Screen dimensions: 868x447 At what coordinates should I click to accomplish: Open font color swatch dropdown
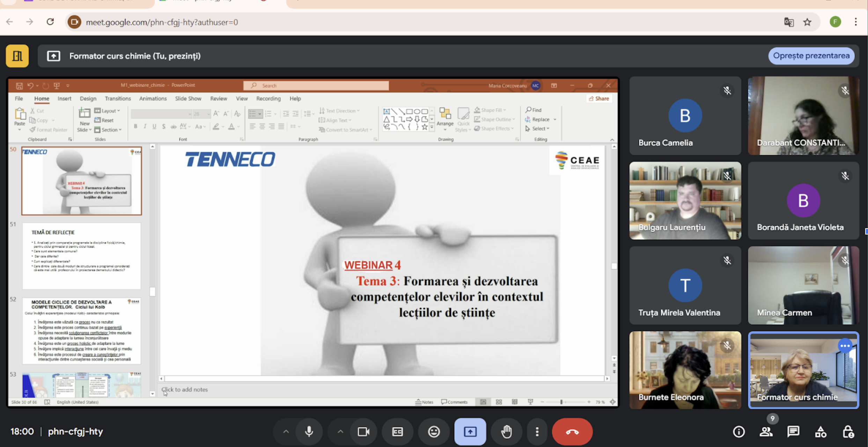239,127
